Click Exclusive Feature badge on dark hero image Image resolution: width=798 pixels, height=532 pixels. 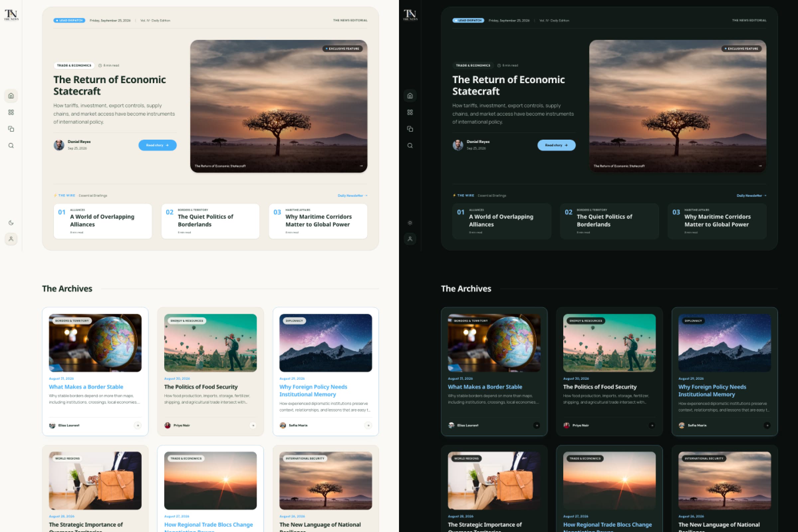click(742, 49)
